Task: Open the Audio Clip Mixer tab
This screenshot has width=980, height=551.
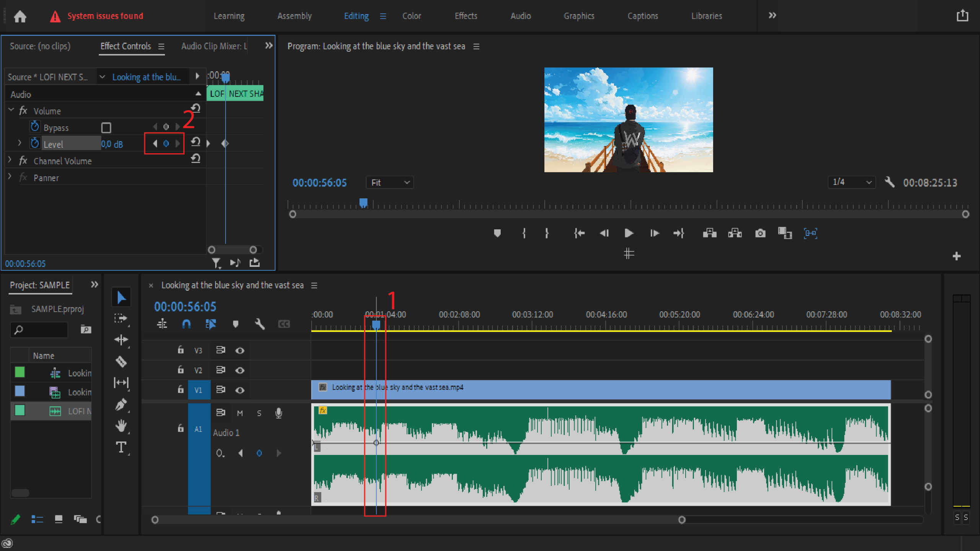Action: [x=214, y=46]
